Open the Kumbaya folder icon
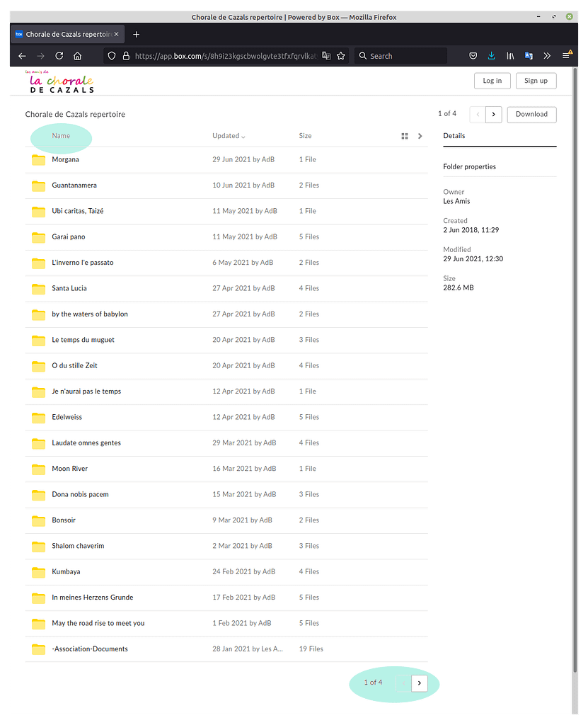The image size is (588, 725). point(38,572)
